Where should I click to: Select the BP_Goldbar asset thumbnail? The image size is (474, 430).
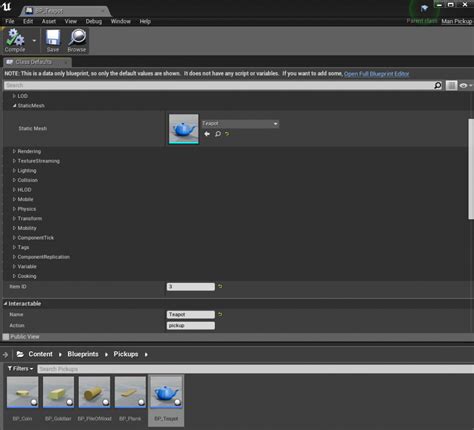coord(58,392)
